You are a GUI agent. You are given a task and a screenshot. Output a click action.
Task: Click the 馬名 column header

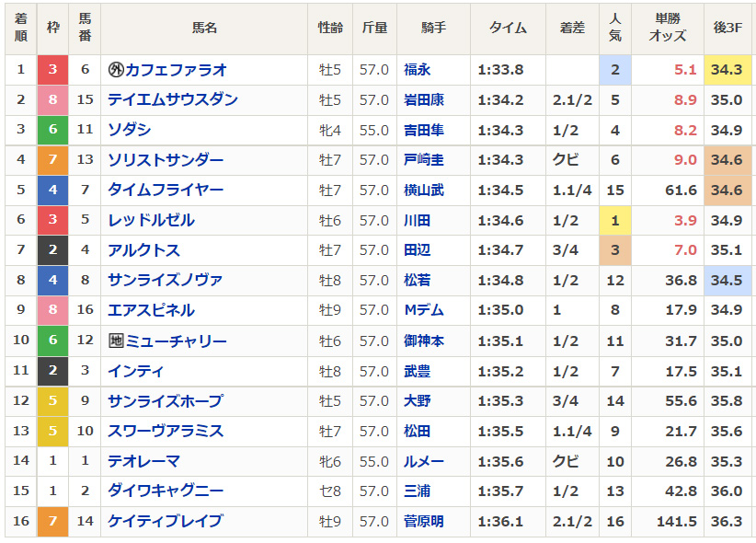[204, 28]
